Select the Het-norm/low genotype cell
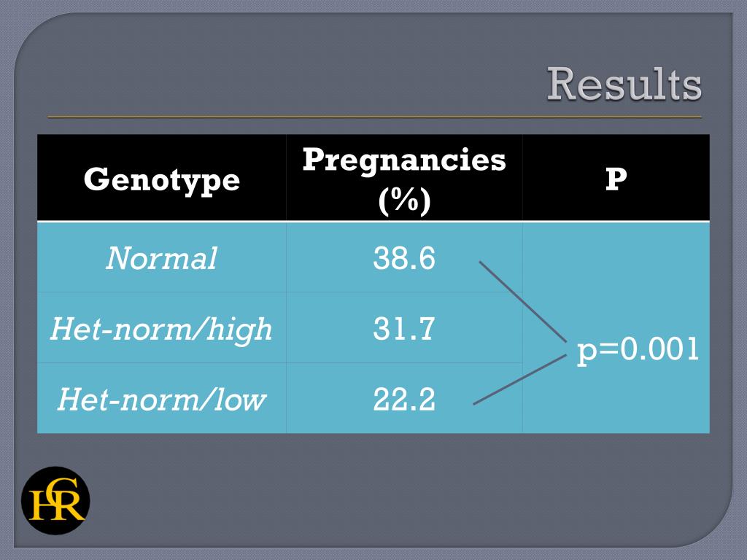 (x=161, y=399)
